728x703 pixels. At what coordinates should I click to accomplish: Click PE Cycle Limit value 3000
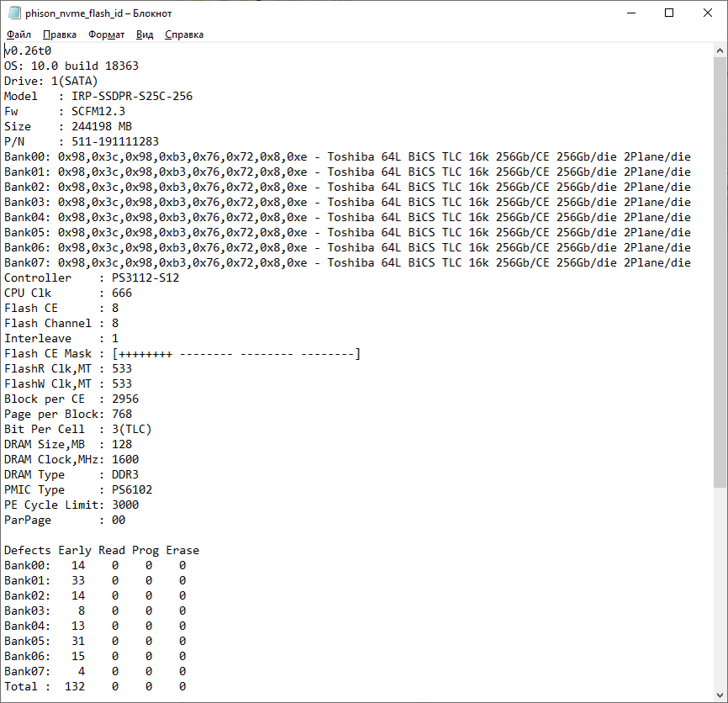point(125,505)
